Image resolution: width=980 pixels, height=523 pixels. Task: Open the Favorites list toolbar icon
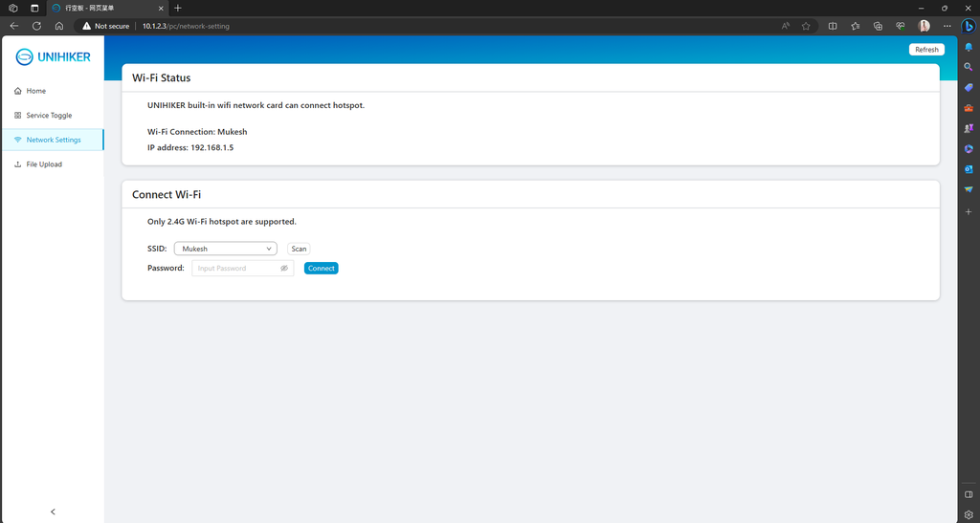[x=855, y=26]
